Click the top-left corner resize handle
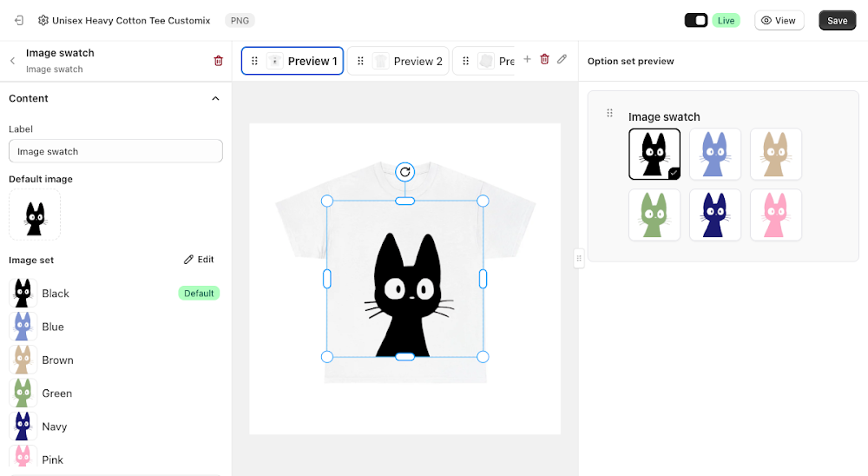The width and height of the screenshot is (868, 476). click(327, 202)
